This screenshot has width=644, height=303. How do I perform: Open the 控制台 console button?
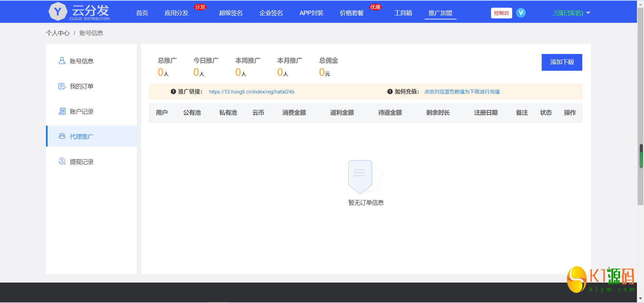[501, 13]
